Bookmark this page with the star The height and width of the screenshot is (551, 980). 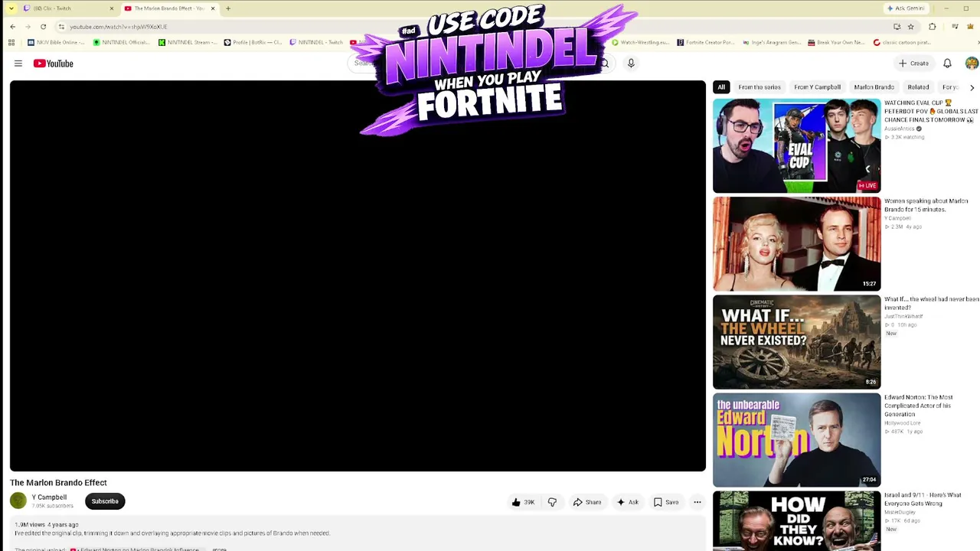click(x=910, y=27)
